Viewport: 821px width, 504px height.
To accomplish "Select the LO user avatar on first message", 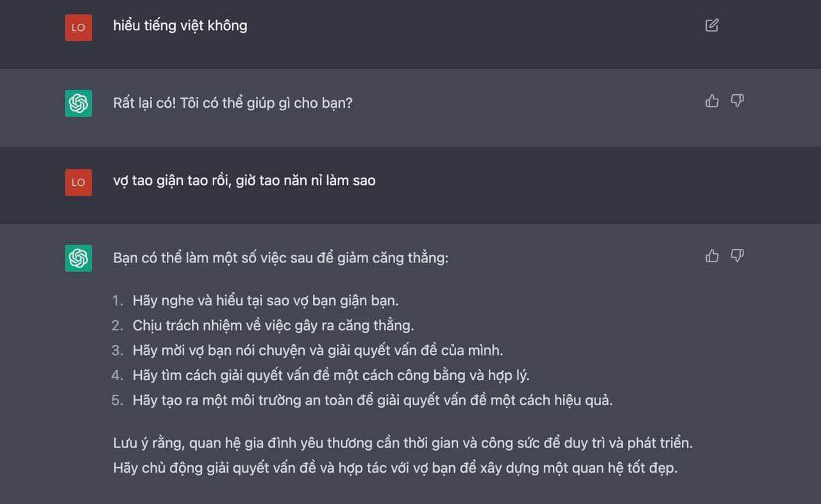I will tap(78, 28).
